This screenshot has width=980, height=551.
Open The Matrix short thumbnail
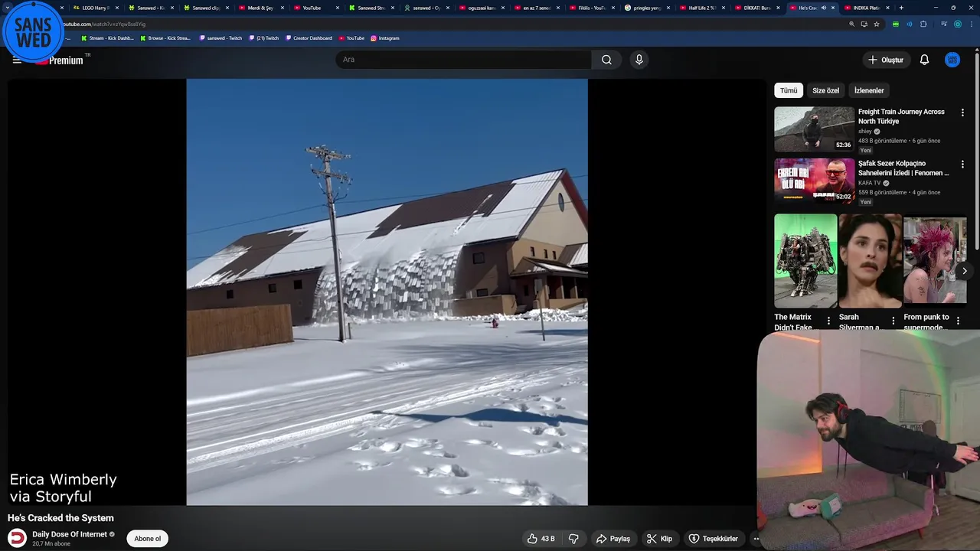(805, 261)
